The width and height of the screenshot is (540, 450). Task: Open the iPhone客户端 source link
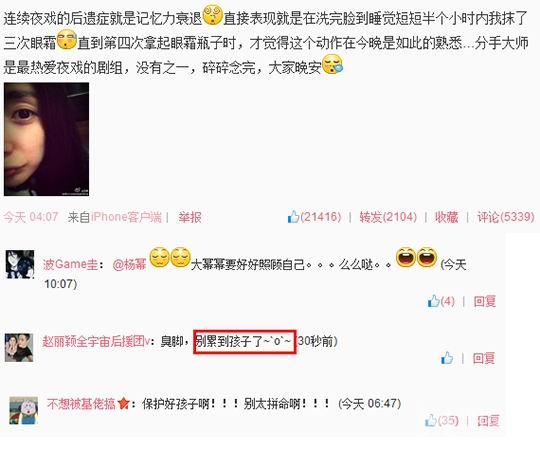click(x=126, y=217)
